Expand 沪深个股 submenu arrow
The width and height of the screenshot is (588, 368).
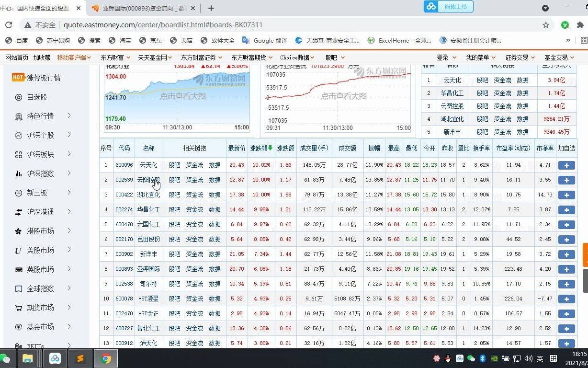pos(69,135)
